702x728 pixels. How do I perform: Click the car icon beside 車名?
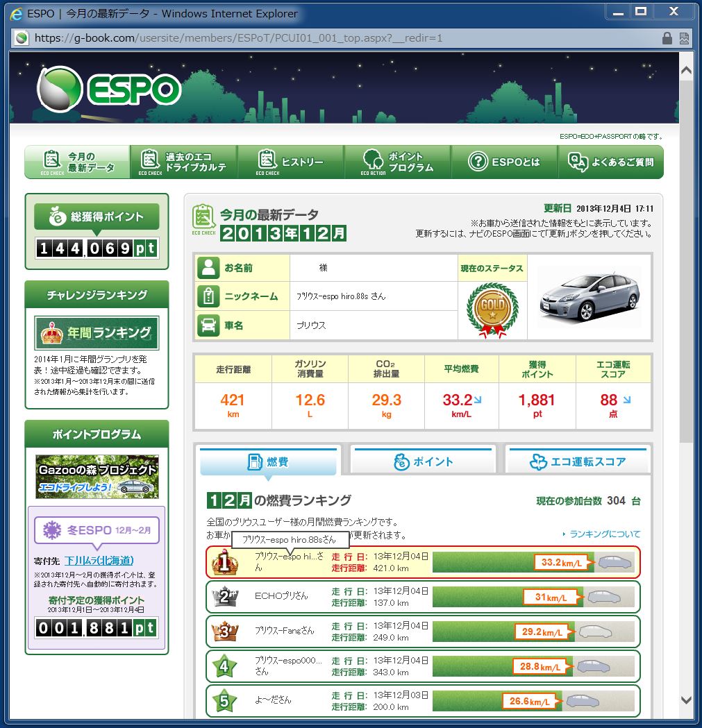click(x=208, y=325)
